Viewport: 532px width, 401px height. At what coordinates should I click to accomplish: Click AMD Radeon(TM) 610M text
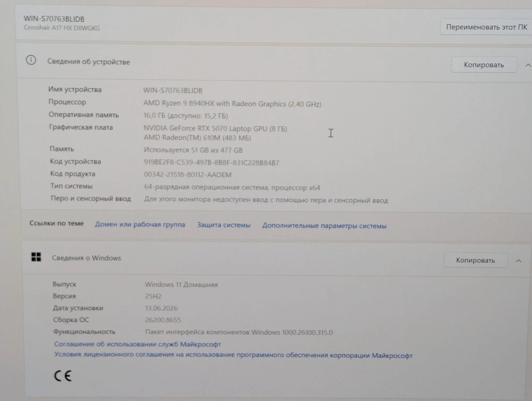pyautogui.click(x=197, y=138)
